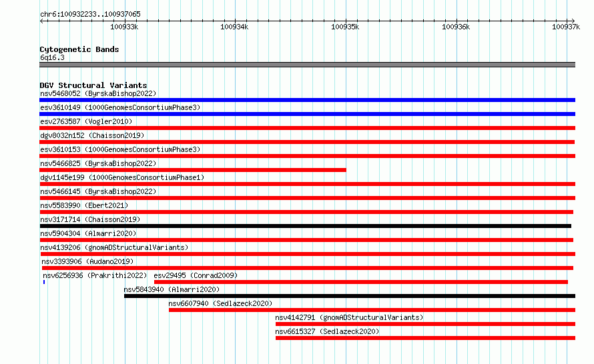This screenshot has height=364, width=594.
Task: Click the 100935k ruler label
Action: click(345, 27)
